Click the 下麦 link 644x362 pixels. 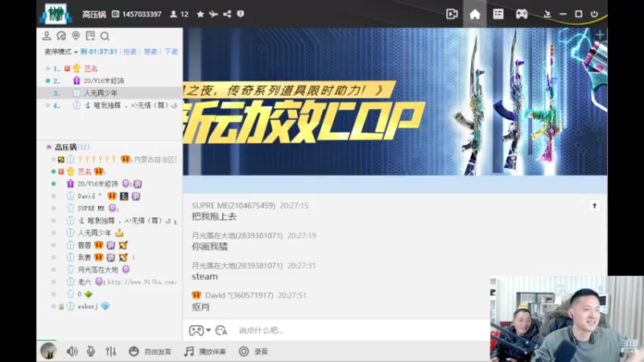click(x=171, y=51)
